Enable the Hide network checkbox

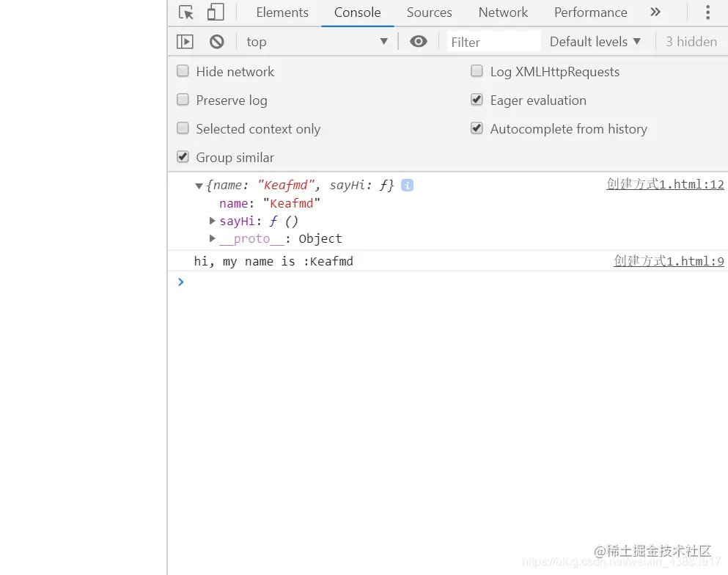pyautogui.click(x=183, y=71)
